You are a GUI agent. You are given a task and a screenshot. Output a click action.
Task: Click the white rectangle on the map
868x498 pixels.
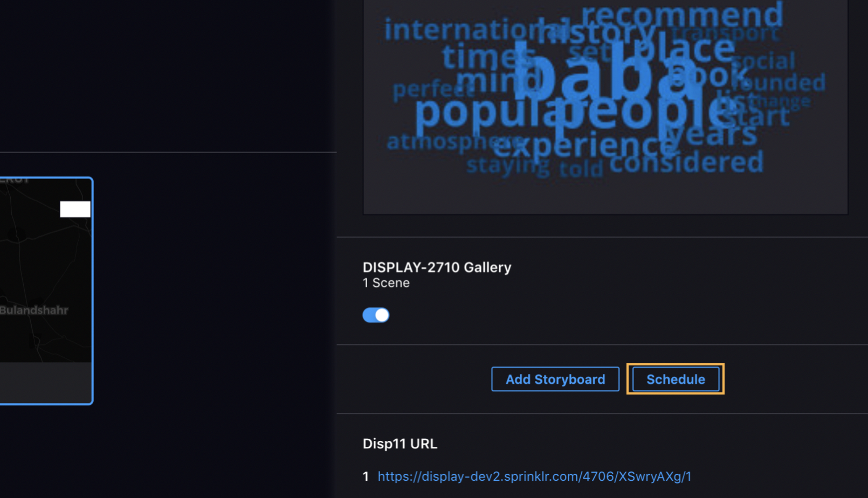coord(75,209)
